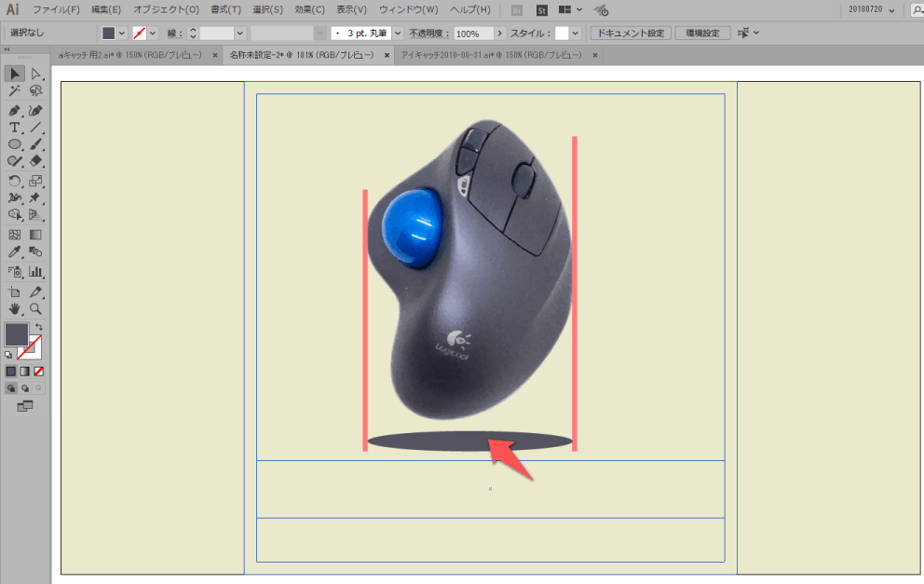Open the Bridge (Br) launcher

[x=517, y=10]
